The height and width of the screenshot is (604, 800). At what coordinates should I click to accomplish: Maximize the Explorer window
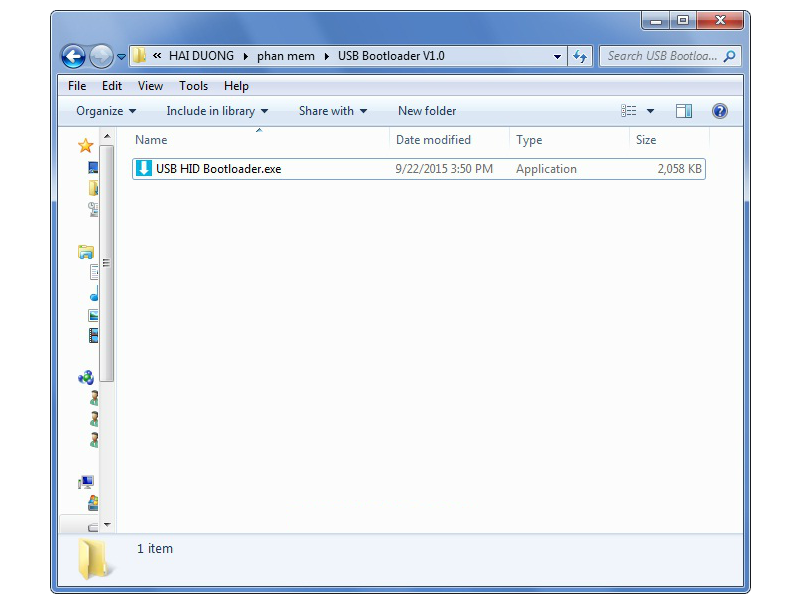[683, 21]
